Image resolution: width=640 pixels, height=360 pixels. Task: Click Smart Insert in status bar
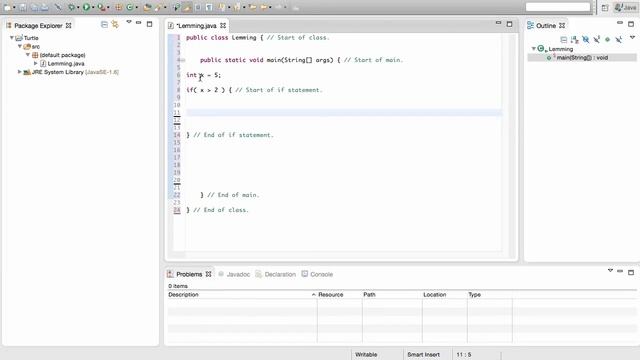click(x=423, y=354)
